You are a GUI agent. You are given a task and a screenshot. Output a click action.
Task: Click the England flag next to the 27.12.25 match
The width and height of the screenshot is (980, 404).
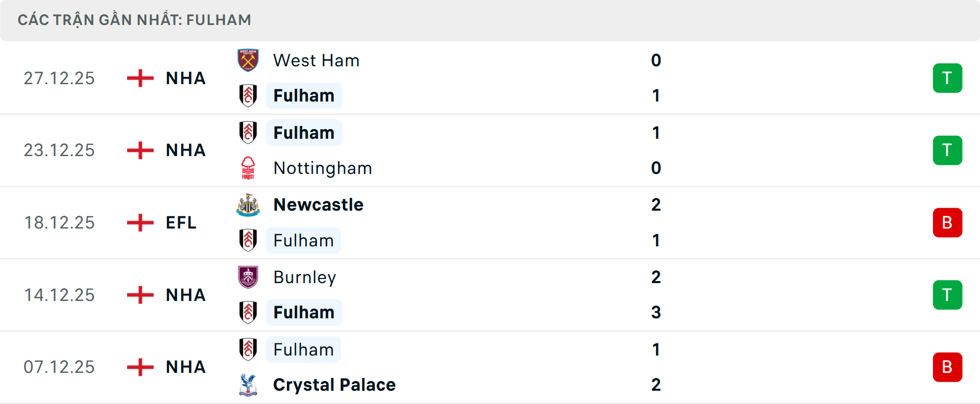pos(139,78)
